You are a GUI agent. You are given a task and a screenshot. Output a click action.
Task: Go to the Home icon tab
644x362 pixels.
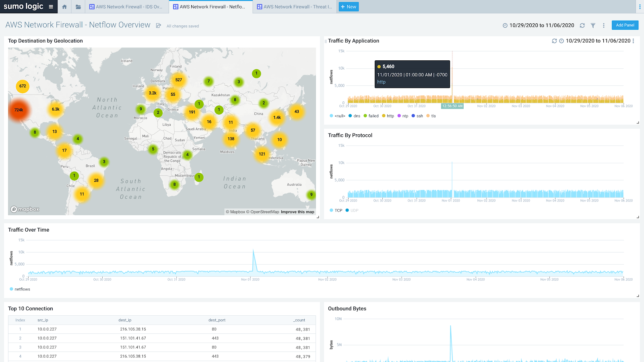[x=64, y=7]
